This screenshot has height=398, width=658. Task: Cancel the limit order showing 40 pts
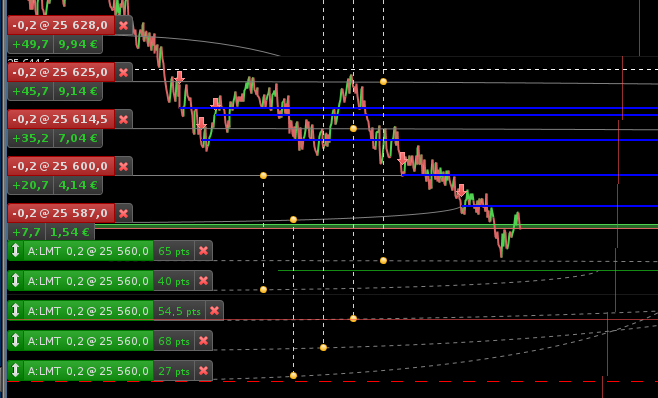pyautogui.click(x=204, y=281)
